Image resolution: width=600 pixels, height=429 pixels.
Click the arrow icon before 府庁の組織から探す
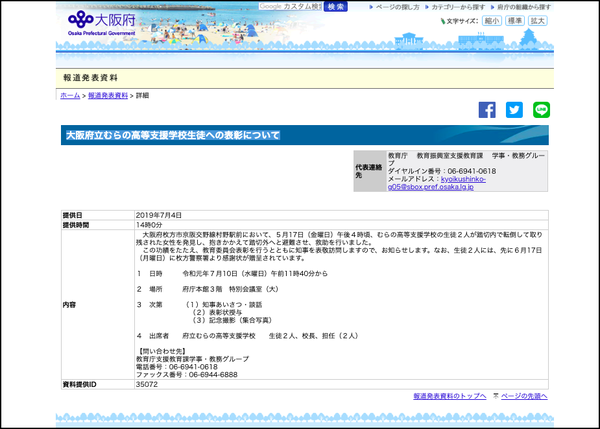[491, 6]
